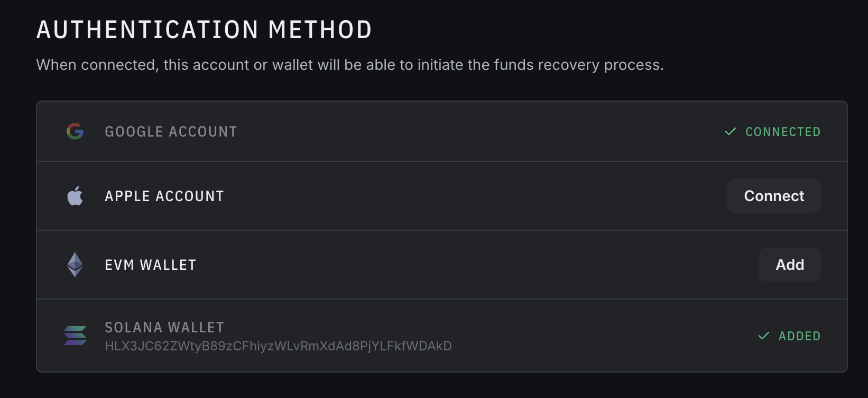
Task: Click the Solana logo icon
Action: click(75, 336)
